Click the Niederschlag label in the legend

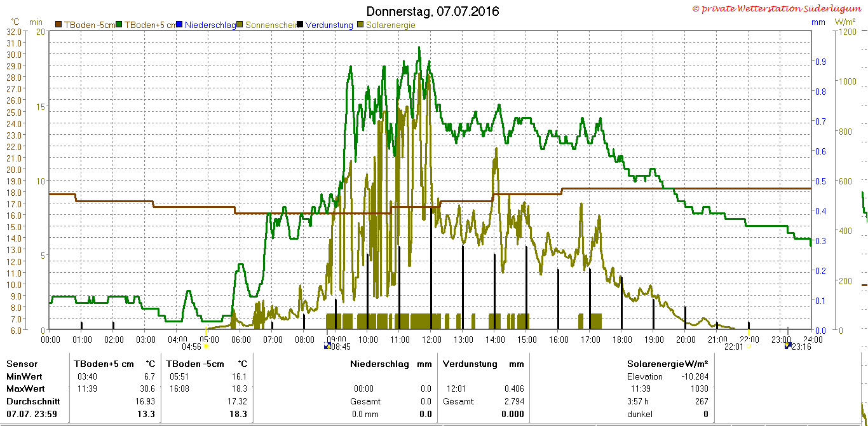click(x=210, y=25)
